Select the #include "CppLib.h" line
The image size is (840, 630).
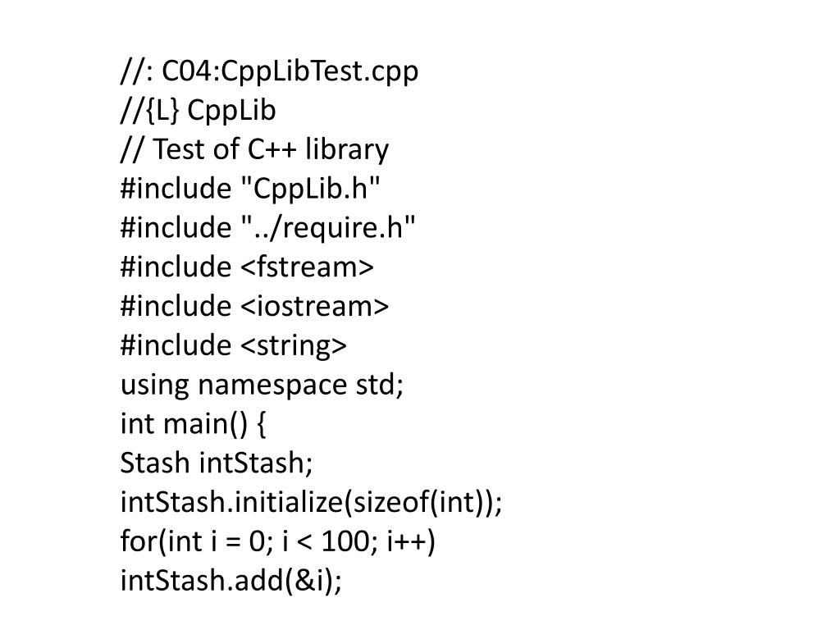pos(250,189)
